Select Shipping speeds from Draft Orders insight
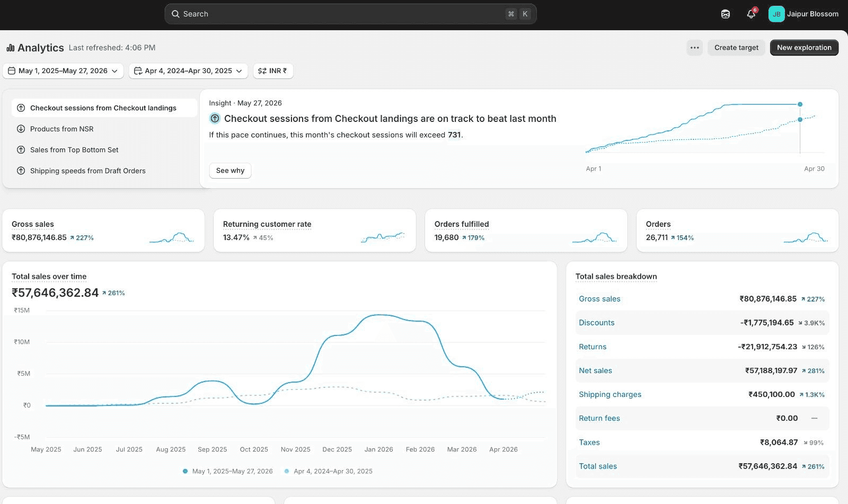 pos(104,171)
